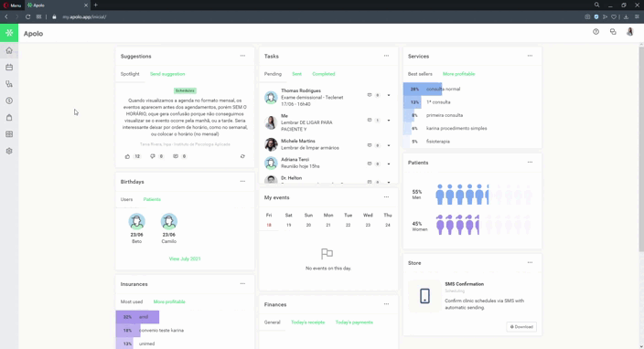Open the Tasks panel options menu

tap(386, 56)
